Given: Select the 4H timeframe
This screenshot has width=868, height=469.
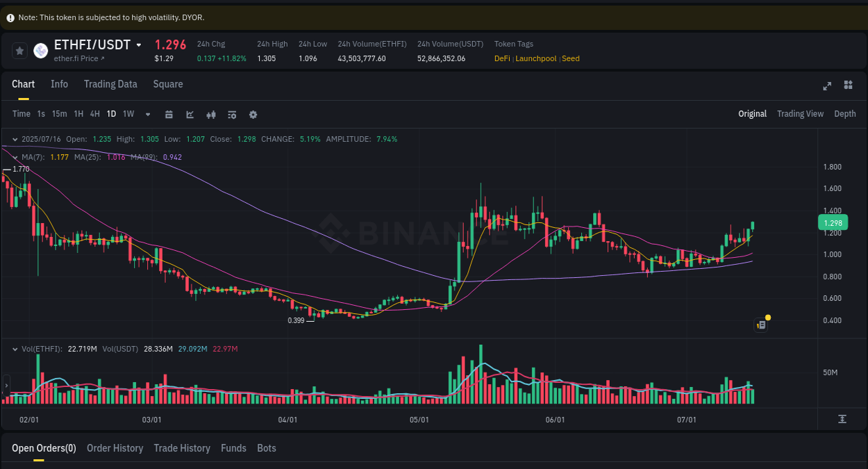Looking at the screenshot, I should 94,114.
